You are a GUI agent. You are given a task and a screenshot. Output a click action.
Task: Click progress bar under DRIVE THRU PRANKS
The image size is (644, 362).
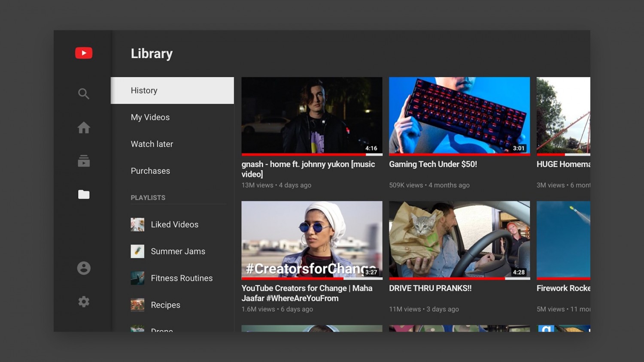(459, 278)
